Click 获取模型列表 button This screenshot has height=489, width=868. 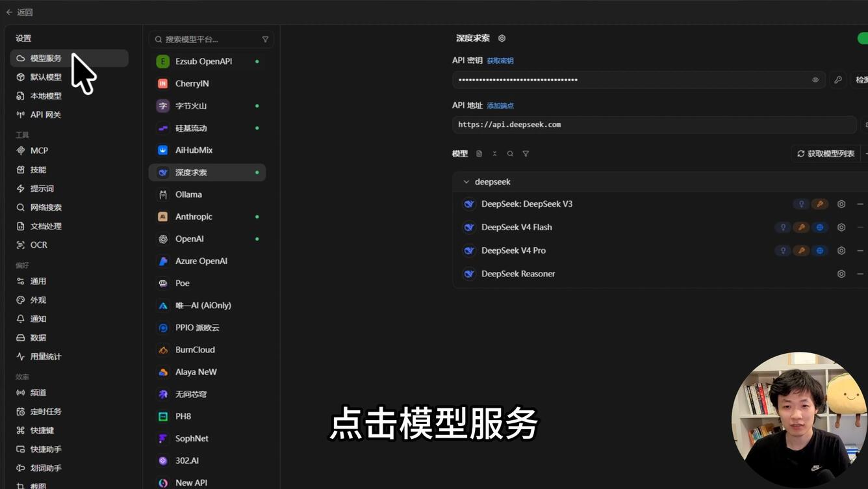click(826, 153)
